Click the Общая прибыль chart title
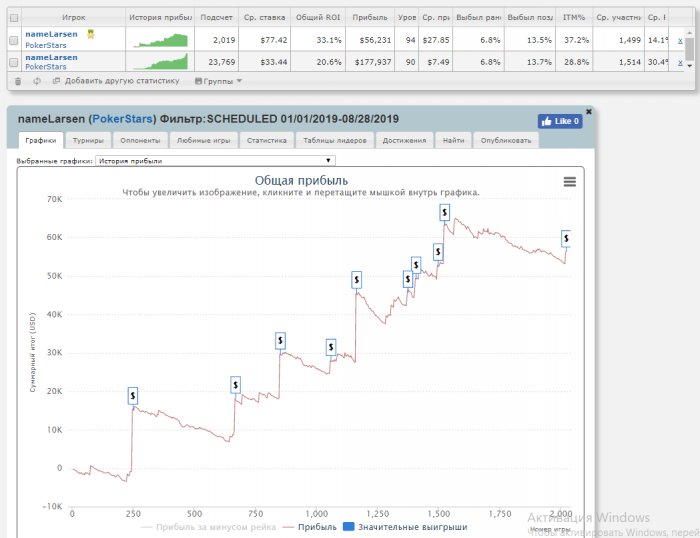 [x=301, y=180]
